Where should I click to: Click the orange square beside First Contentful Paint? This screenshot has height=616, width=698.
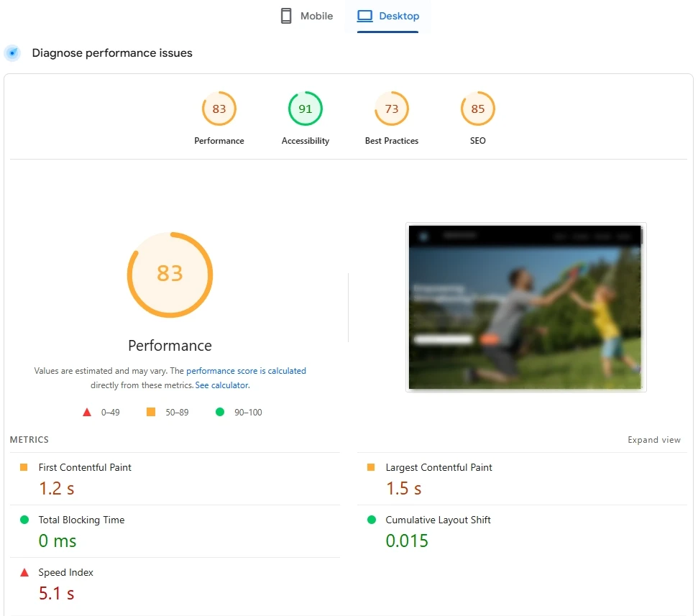pyautogui.click(x=23, y=466)
